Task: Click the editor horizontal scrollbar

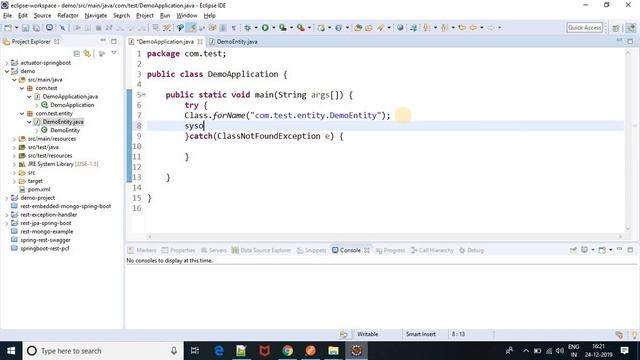Action: pos(384,236)
